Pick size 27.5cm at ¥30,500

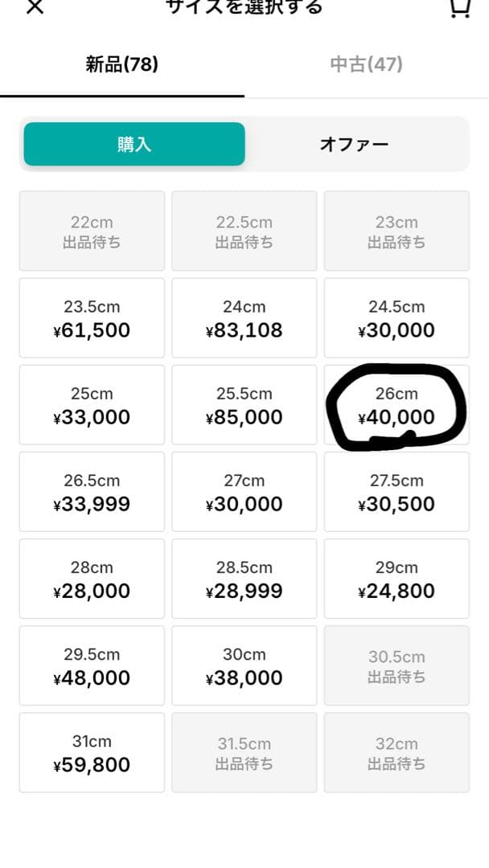pyautogui.click(x=397, y=492)
